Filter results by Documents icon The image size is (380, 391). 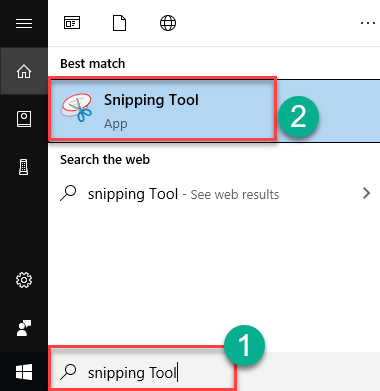tap(120, 23)
